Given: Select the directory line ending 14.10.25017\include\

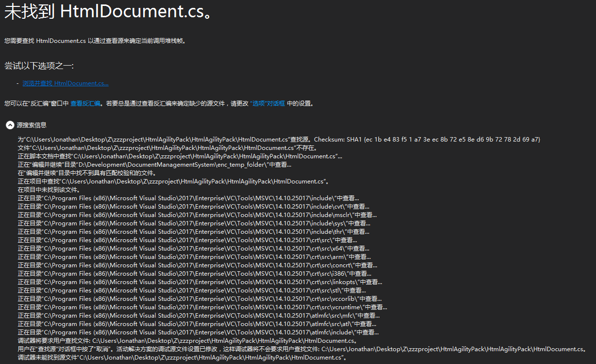Looking at the screenshot, I should (189, 198).
